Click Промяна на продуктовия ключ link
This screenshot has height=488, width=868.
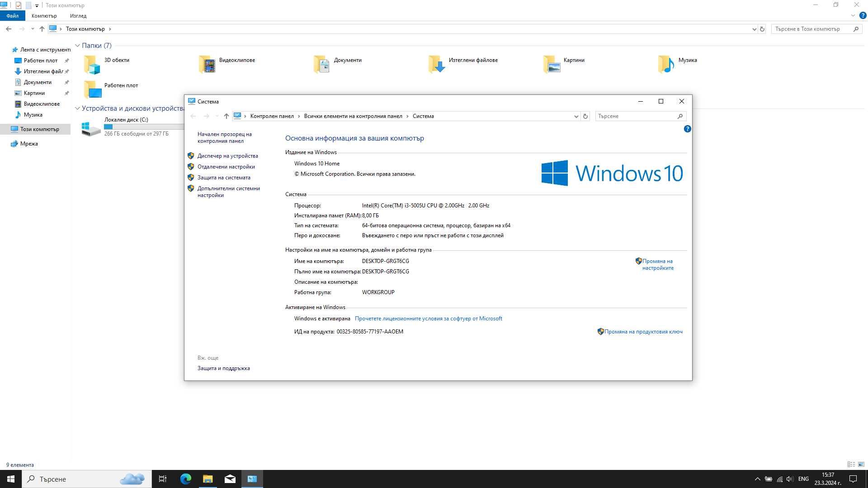[x=643, y=332]
